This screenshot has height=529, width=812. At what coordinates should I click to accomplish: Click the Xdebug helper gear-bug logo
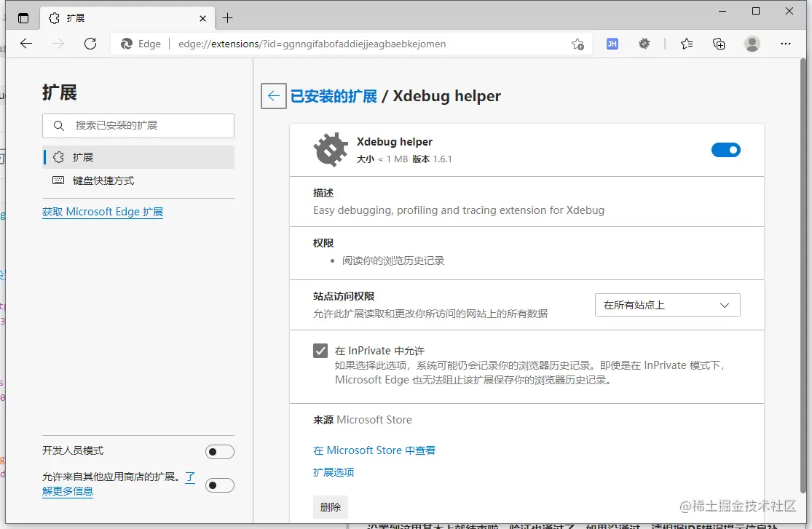pyautogui.click(x=331, y=150)
